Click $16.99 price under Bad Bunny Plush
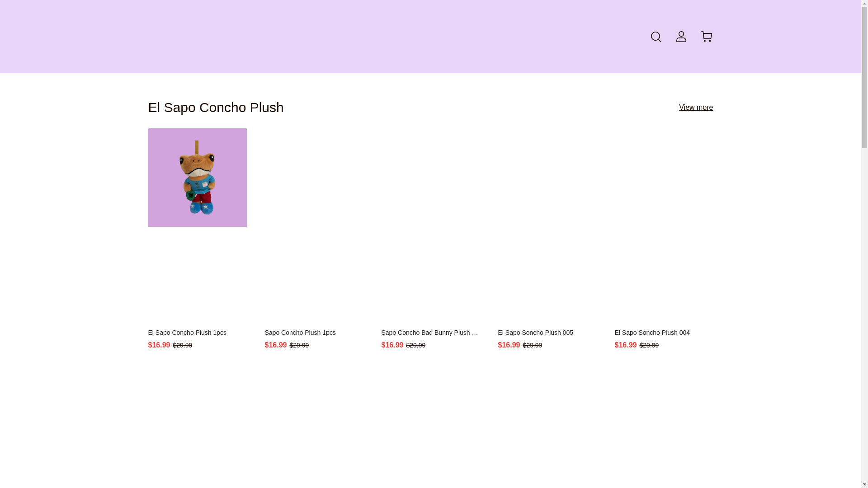868x488 pixels. click(x=392, y=345)
